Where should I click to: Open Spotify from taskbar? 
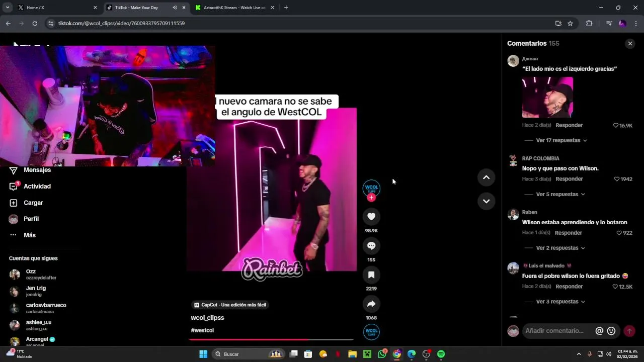point(441,354)
